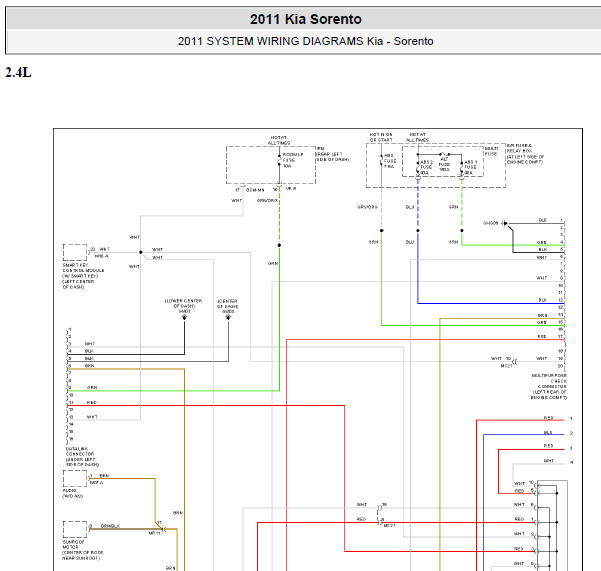This screenshot has width=601, height=571.
Task: Click the 'BRN/BLK' wire label at sunroof motor
Action: 110,526
